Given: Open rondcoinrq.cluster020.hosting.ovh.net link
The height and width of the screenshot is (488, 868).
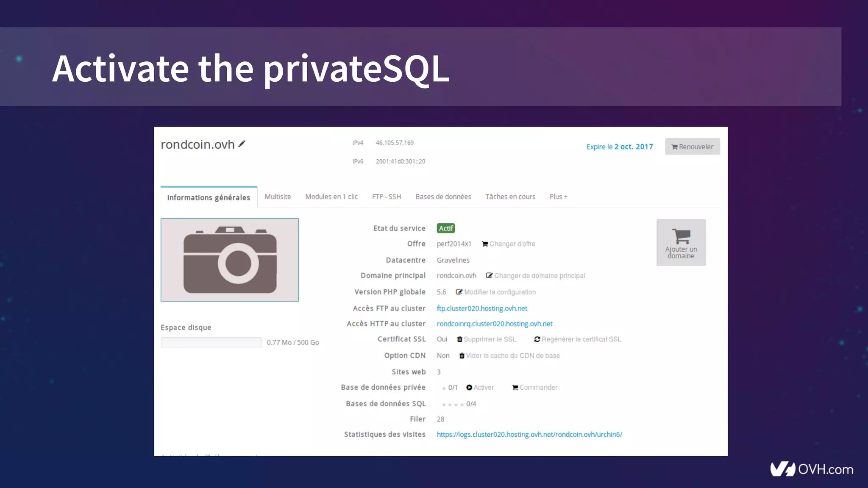Looking at the screenshot, I should (495, 324).
